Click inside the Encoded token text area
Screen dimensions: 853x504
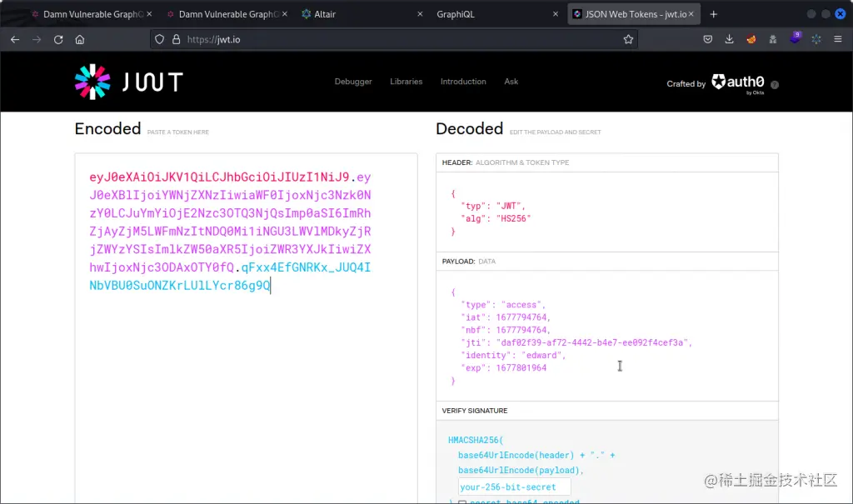tap(246, 328)
